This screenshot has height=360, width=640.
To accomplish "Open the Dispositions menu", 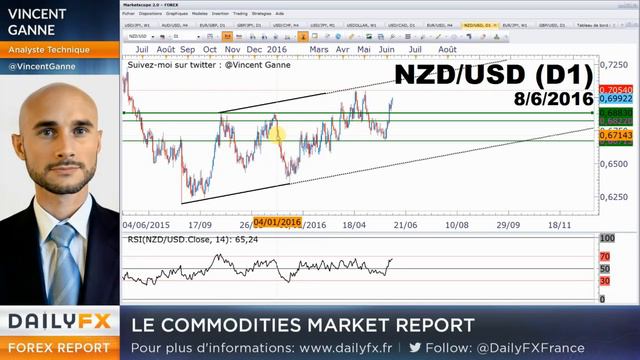I will click(x=150, y=13).
